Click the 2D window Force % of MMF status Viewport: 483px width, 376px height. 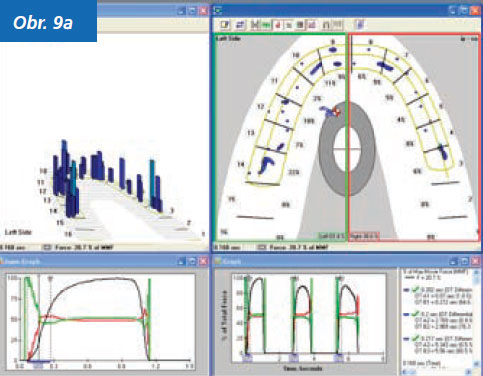(x=298, y=247)
